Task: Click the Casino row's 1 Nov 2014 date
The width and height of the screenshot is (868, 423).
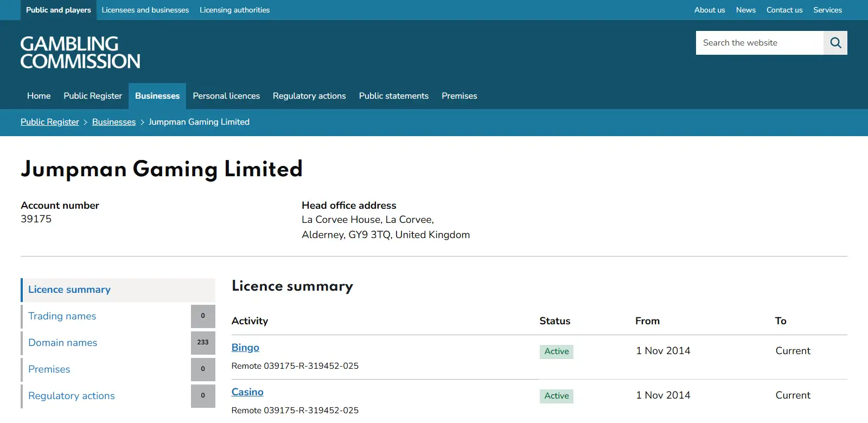Action: coord(663,395)
